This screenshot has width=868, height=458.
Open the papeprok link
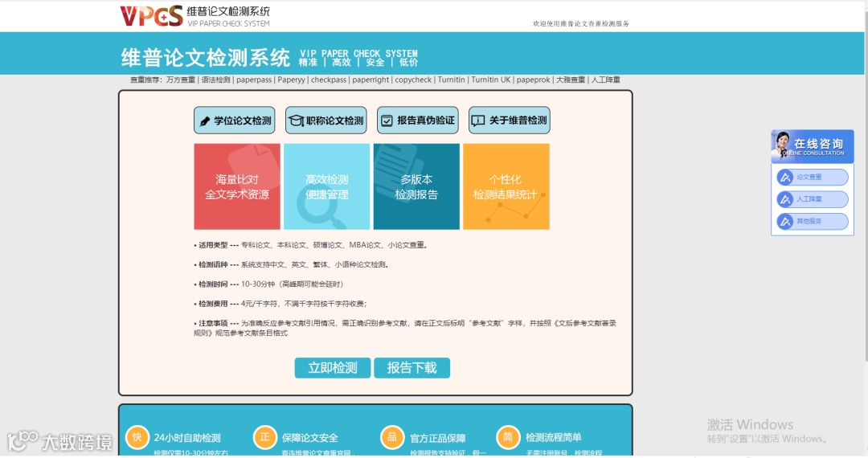pyautogui.click(x=534, y=80)
